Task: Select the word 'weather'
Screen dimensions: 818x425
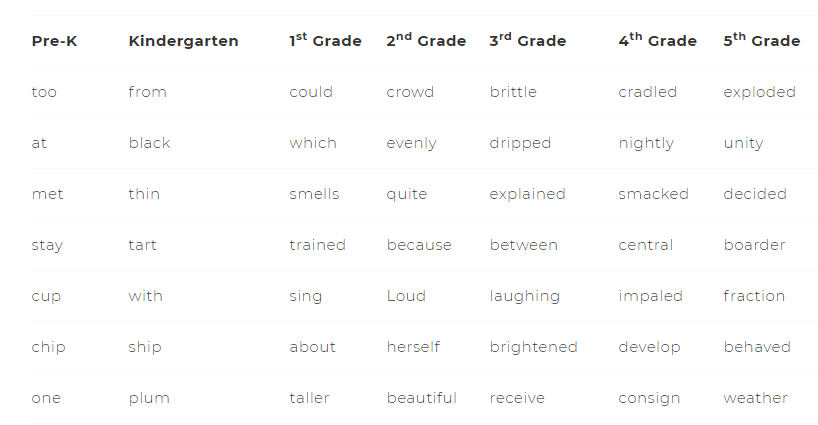Action: click(x=755, y=398)
